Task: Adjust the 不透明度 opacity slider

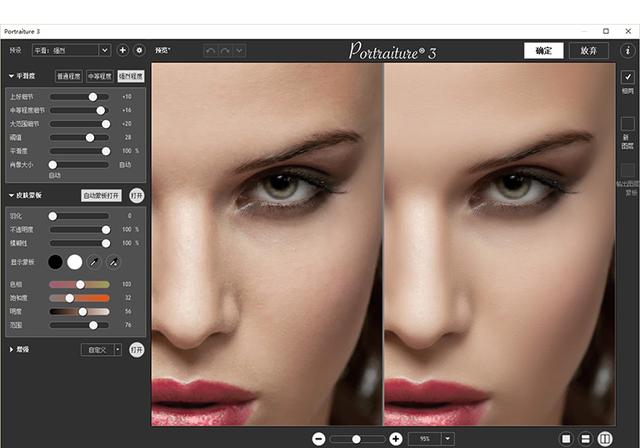Action: coord(80,230)
